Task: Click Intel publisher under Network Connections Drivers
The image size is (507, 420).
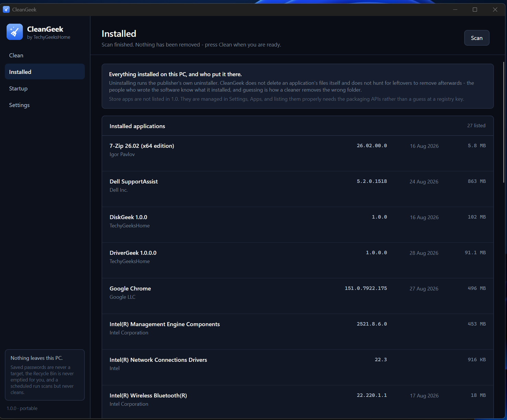Action: click(x=114, y=368)
